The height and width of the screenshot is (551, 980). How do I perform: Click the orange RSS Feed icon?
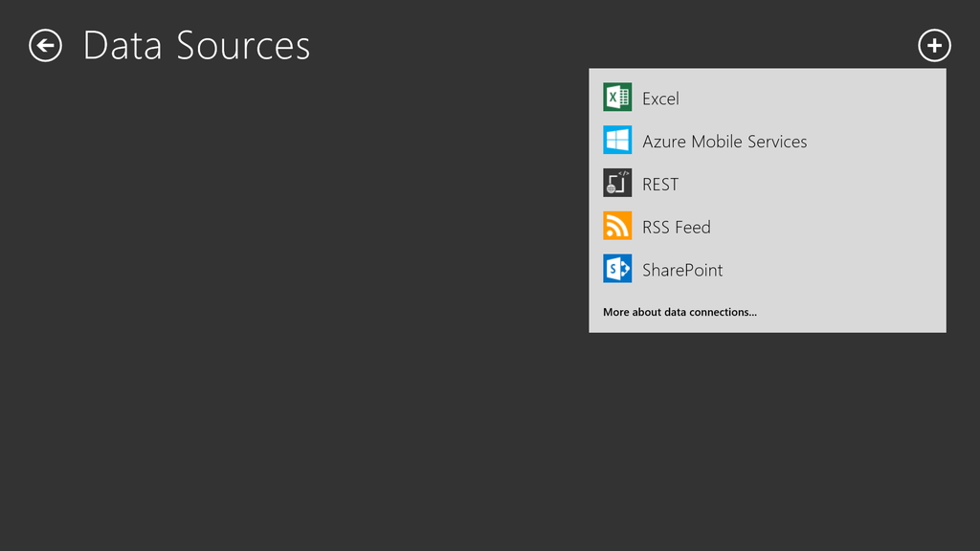616,226
